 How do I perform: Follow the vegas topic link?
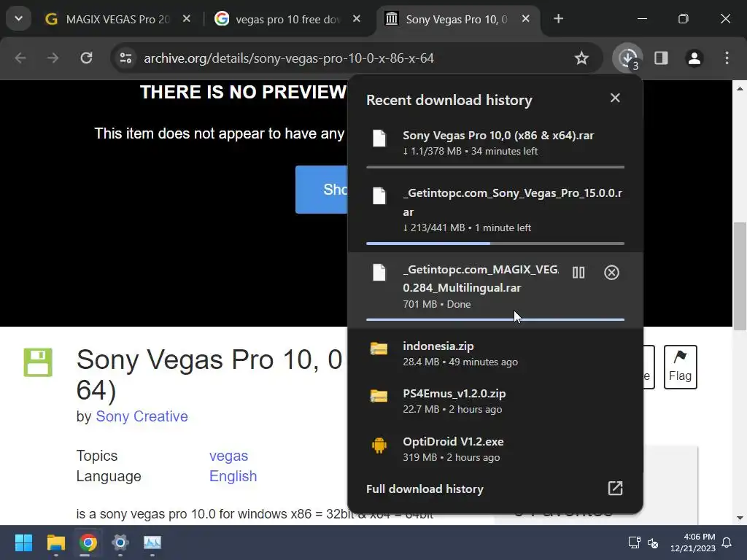click(228, 456)
